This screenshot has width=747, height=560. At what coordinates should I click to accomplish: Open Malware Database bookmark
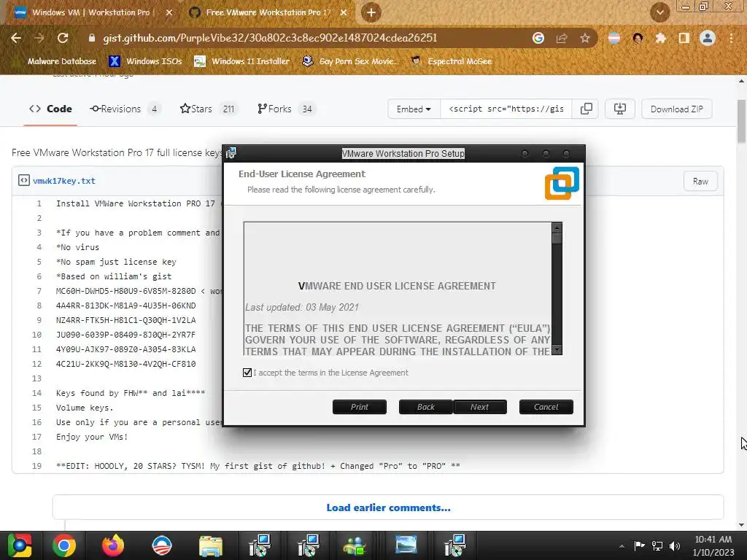[x=55, y=61]
